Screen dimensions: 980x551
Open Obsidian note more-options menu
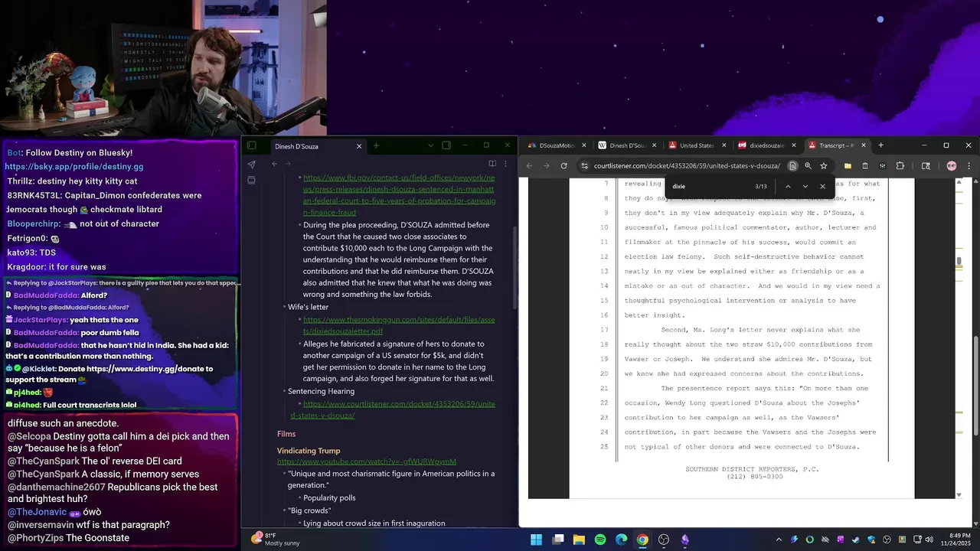[505, 164]
